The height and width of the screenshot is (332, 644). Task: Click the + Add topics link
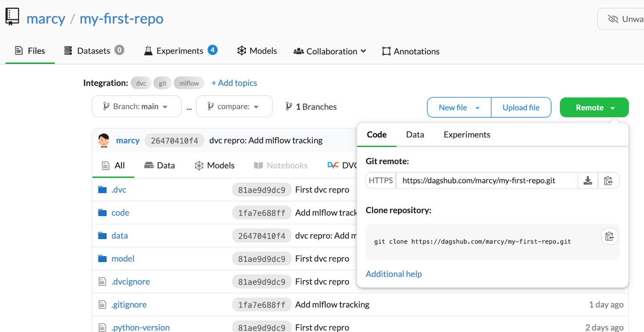tap(234, 83)
